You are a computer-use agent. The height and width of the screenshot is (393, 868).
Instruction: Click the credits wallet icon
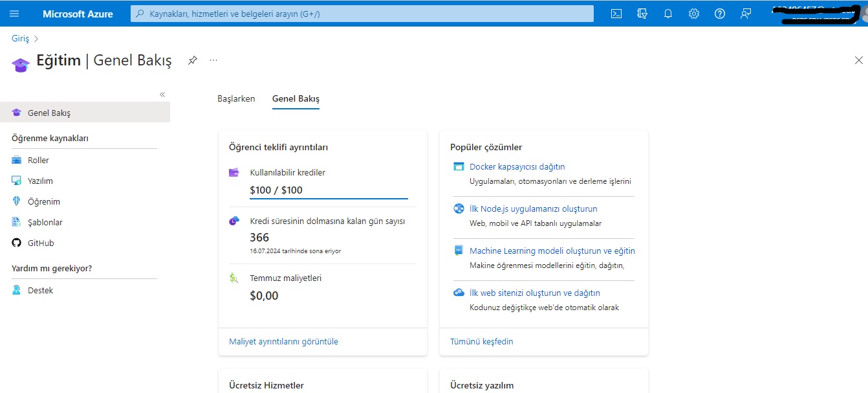pos(234,173)
